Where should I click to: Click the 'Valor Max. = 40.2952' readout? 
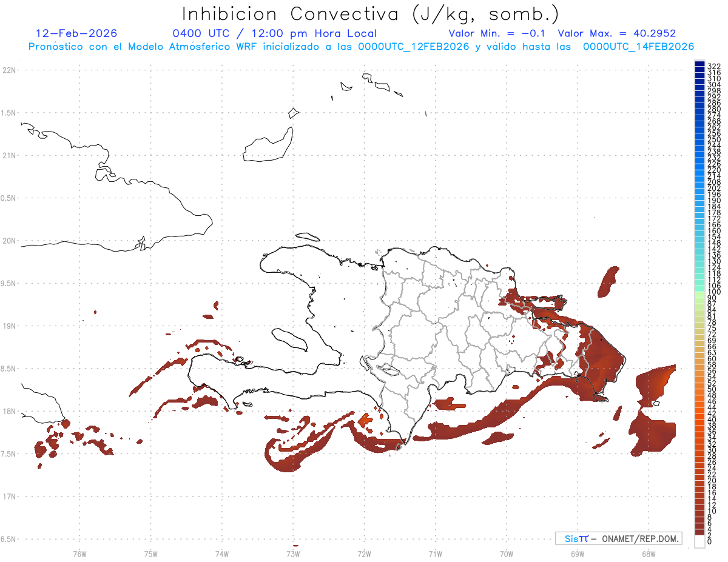(617, 33)
